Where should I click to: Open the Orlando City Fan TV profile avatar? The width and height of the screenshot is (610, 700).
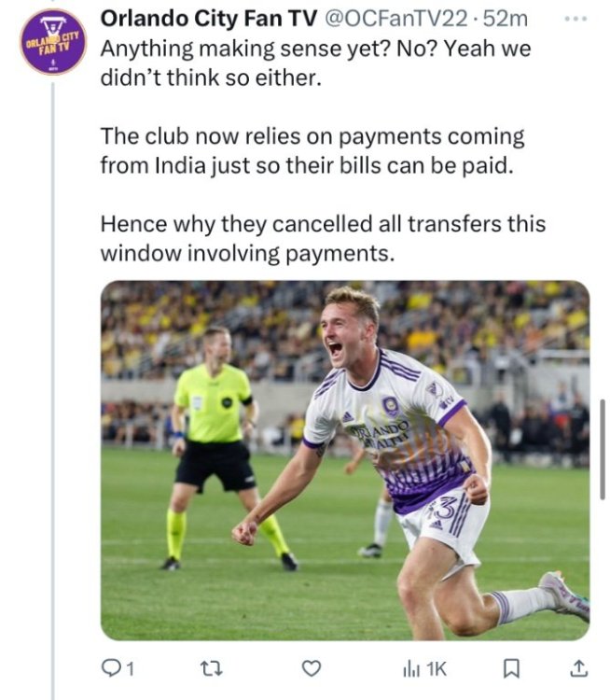[x=53, y=41]
